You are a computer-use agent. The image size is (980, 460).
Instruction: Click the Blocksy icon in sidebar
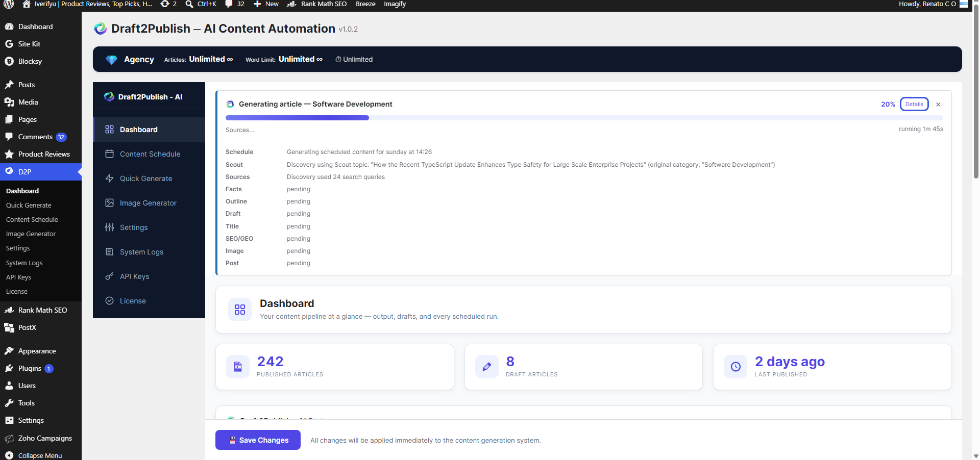pyautogui.click(x=9, y=61)
